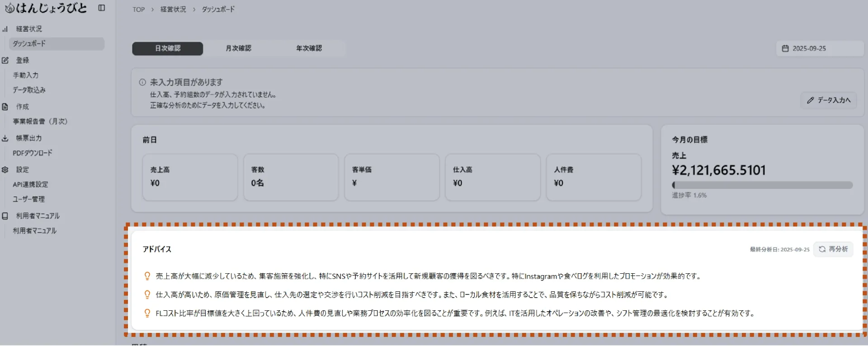Click ダッシュボード in the breadcrumb
868x346 pixels.
coord(218,9)
